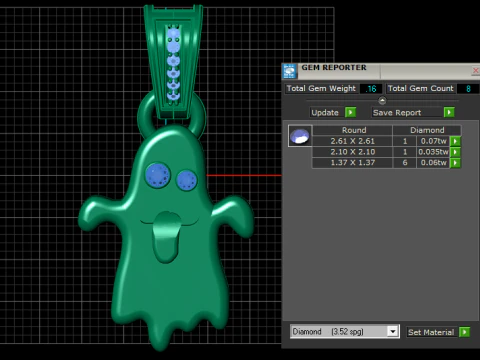Viewport: 480px width, 360px height.
Task: Select the 1.37 X 1.37 size cell
Action: click(352, 163)
